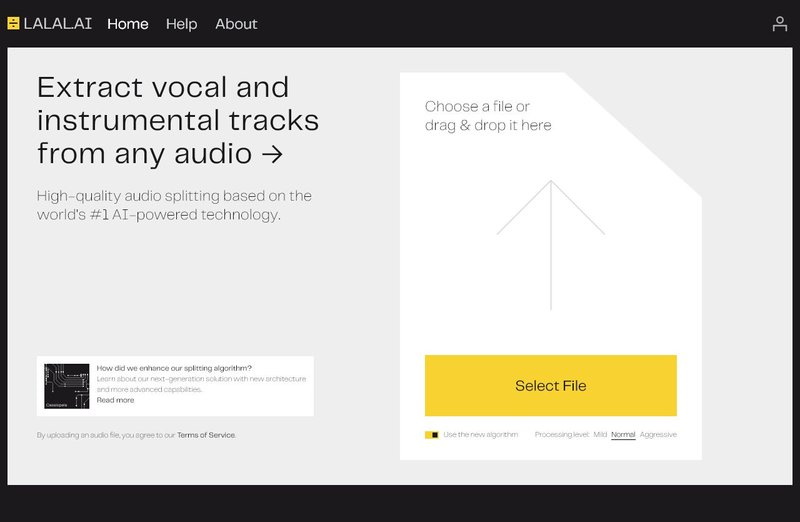Open the user account profile icon
The height and width of the screenshot is (522, 800).
pos(780,23)
